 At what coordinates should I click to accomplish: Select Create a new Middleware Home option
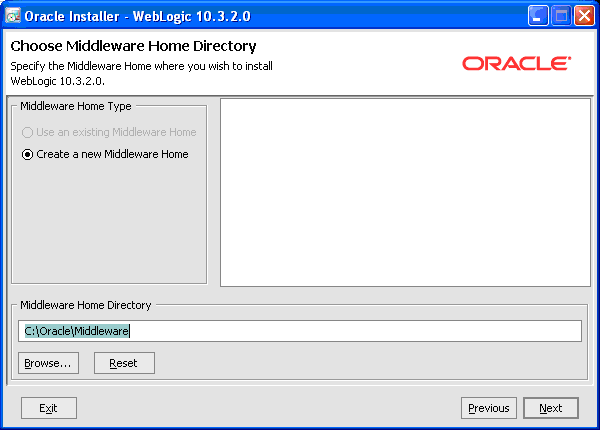pyautogui.click(x=105, y=154)
